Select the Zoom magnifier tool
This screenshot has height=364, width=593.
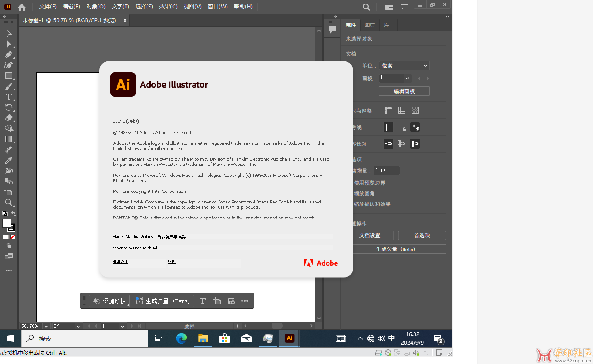(9, 203)
